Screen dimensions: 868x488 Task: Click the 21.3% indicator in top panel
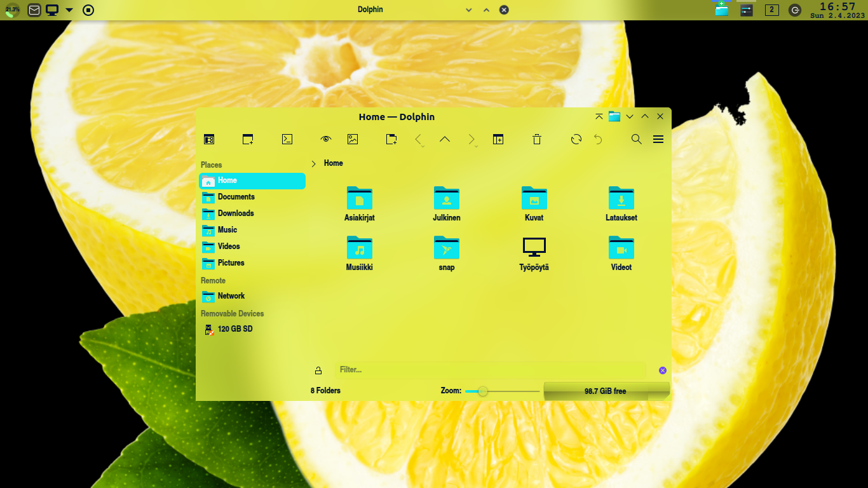[12, 10]
